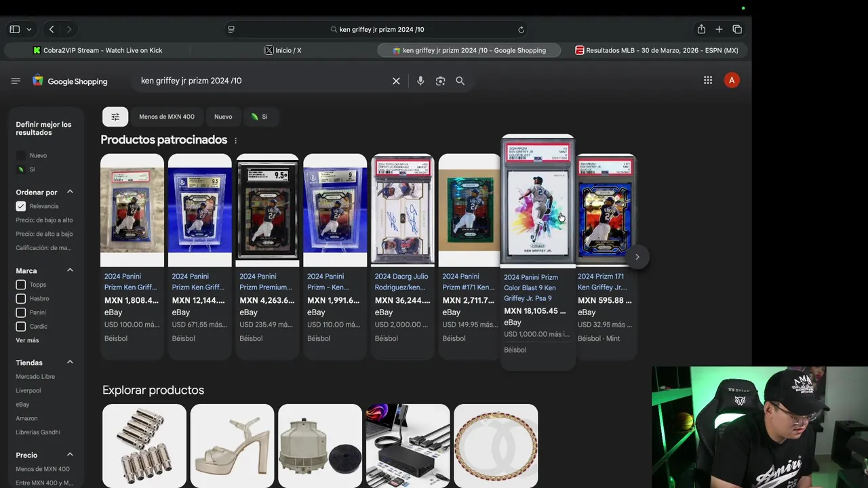Collapse Ordenar por section chevron
The image size is (868, 488).
pyautogui.click(x=70, y=192)
